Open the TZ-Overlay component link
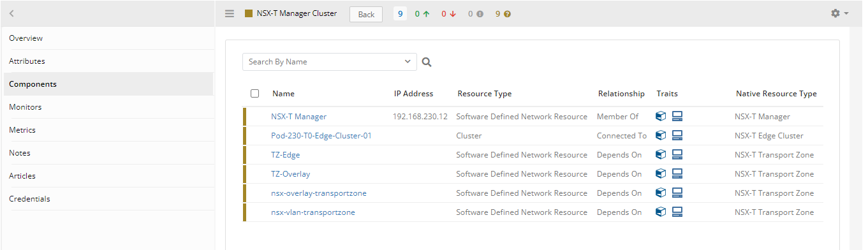868x250 pixels. 291,174
